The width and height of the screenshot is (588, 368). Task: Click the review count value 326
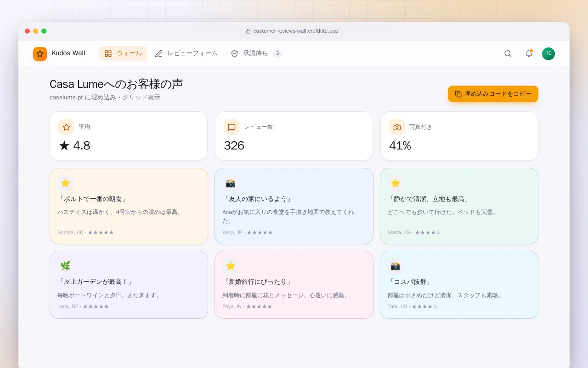pos(234,146)
